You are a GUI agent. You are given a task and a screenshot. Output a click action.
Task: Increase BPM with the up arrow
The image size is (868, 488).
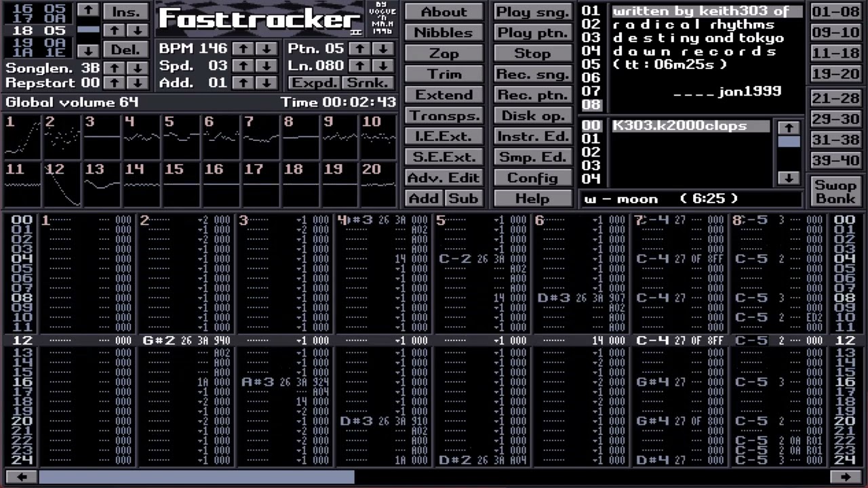coord(243,49)
